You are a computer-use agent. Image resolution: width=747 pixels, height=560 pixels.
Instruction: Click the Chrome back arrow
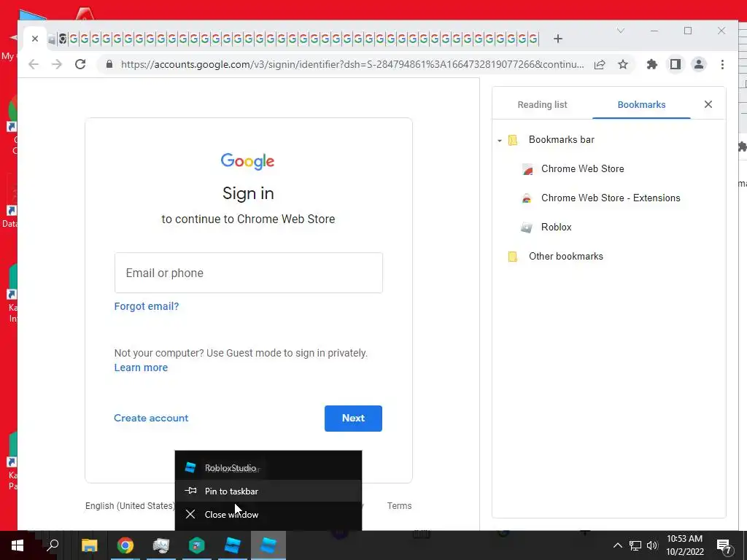(x=34, y=64)
